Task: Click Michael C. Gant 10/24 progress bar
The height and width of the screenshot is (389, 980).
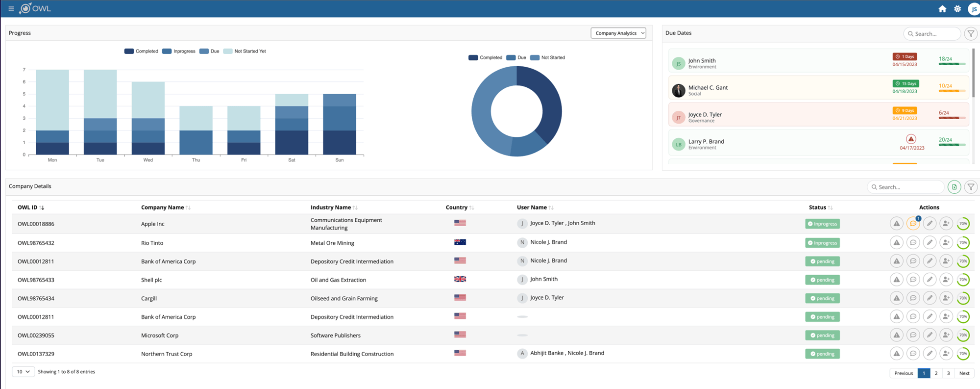Action: coord(952,91)
